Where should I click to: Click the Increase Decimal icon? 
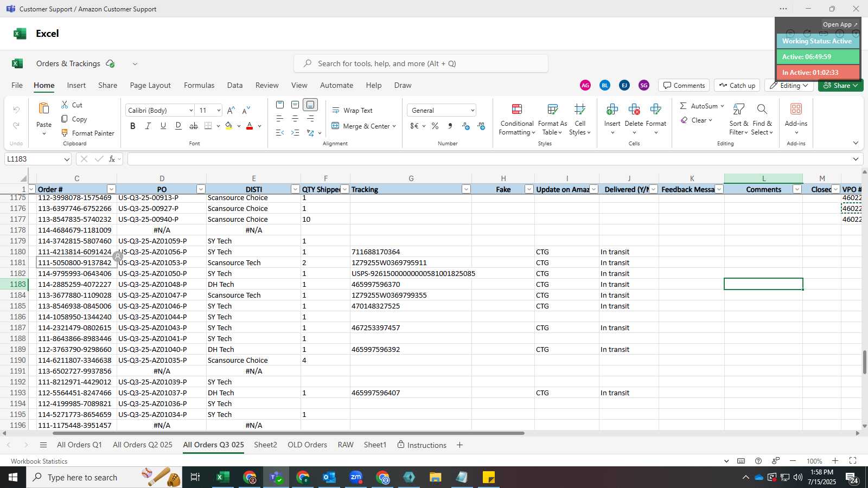point(466,126)
